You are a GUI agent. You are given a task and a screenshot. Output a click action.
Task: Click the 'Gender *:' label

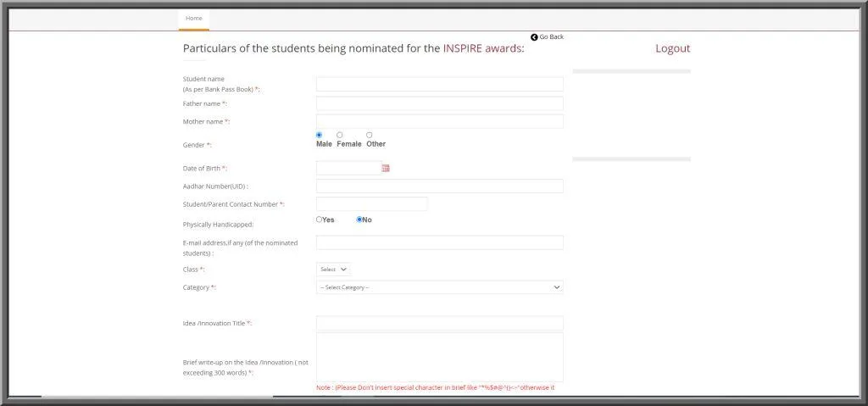pyautogui.click(x=198, y=145)
